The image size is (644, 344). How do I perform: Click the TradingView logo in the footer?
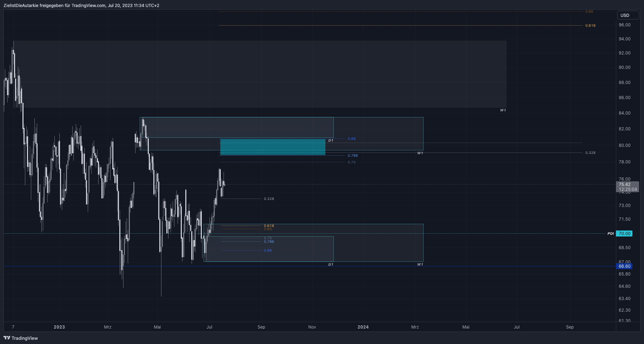pos(21,338)
